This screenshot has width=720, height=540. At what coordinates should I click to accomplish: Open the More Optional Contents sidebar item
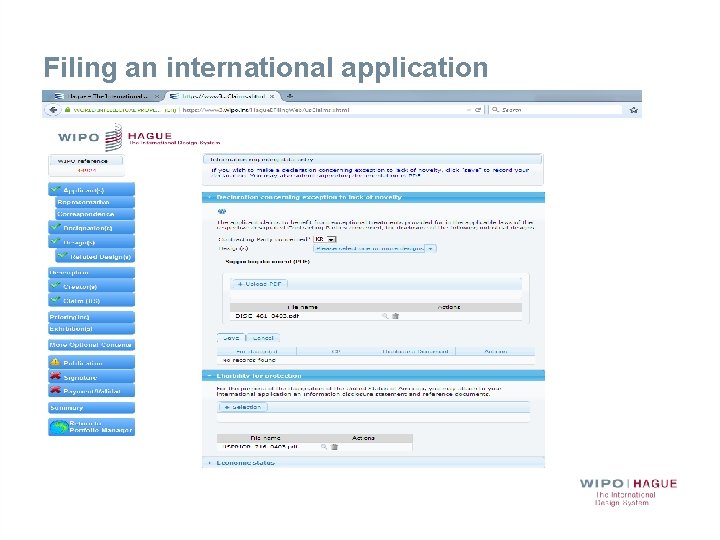pos(91,345)
